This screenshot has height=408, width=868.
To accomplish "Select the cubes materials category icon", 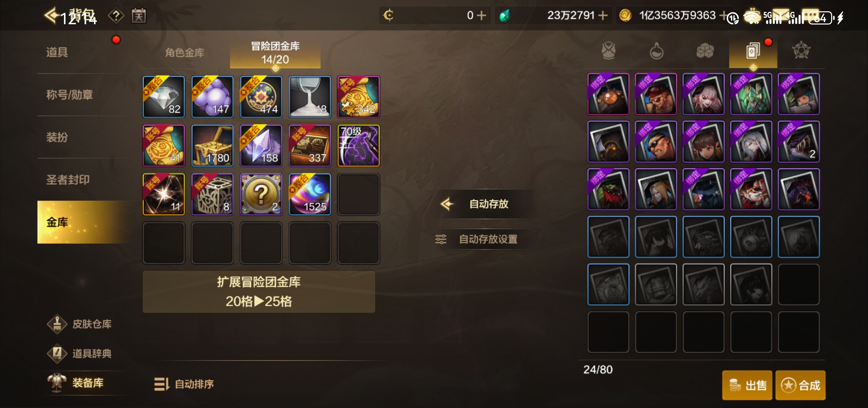I will click(x=705, y=51).
